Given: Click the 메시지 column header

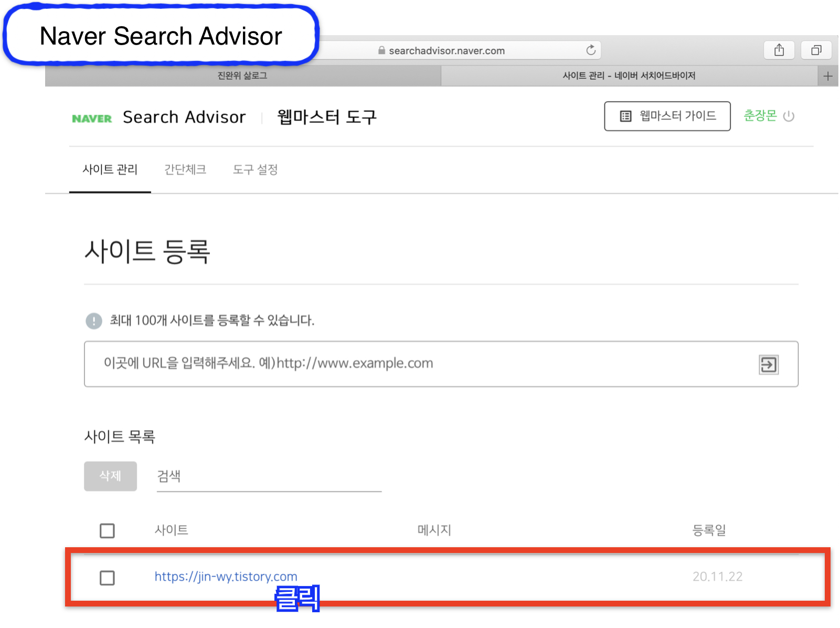Looking at the screenshot, I should [434, 530].
